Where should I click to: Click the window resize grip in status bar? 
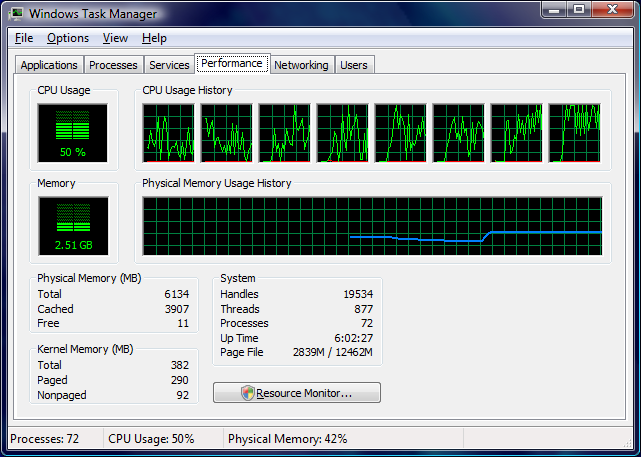pos(628,444)
